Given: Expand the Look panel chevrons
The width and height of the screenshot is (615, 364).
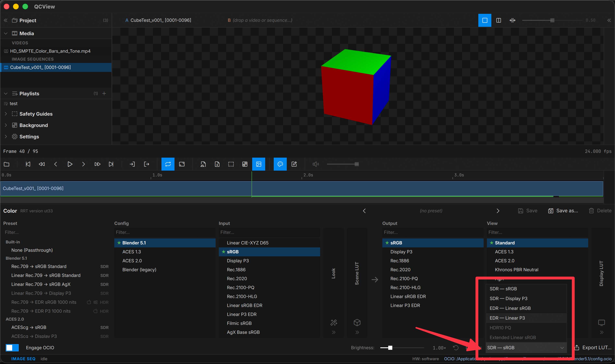Looking at the screenshot, I should tap(334, 332).
